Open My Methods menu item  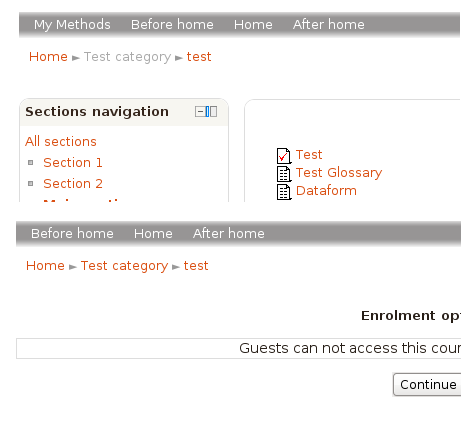click(x=72, y=25)
